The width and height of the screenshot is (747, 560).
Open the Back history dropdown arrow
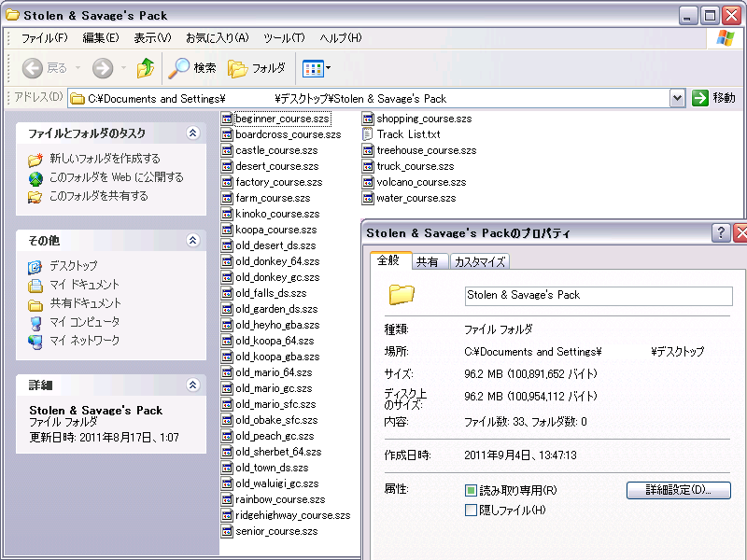(78, 68)
